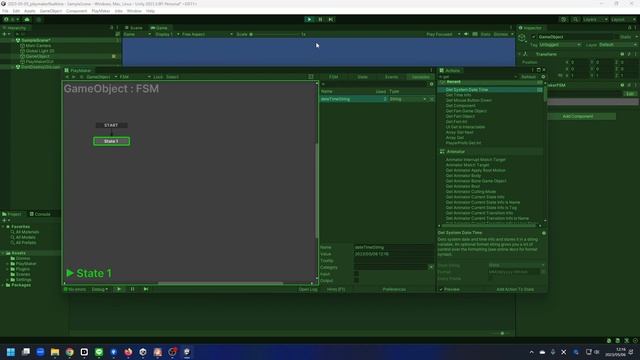Open Play Focused dropdown
This screenshot has width=640, height=360.
pyautogui.click(x=443, y=34)
